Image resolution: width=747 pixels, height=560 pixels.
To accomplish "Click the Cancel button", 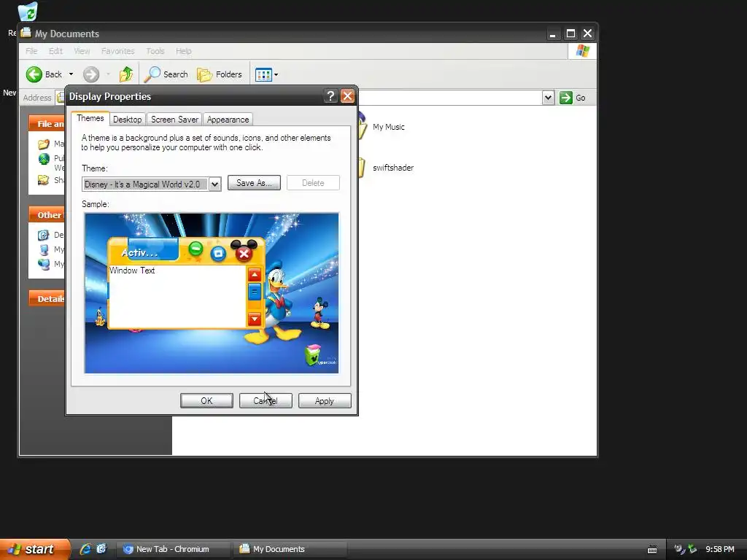I will coord(266,401).
